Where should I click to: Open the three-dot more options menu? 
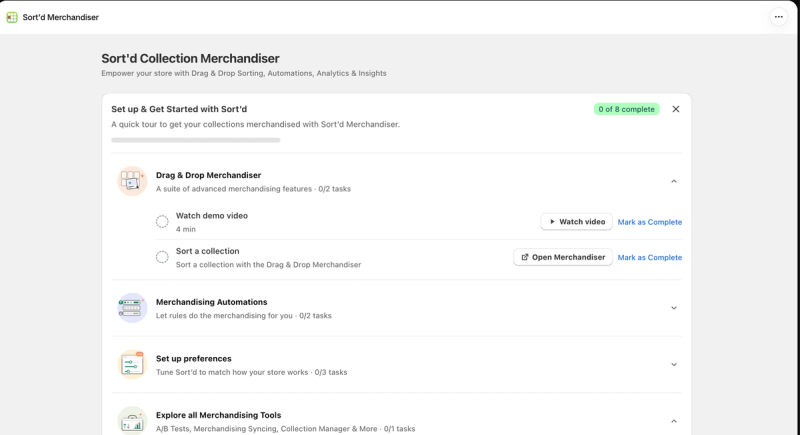click(x=779, y=17)
